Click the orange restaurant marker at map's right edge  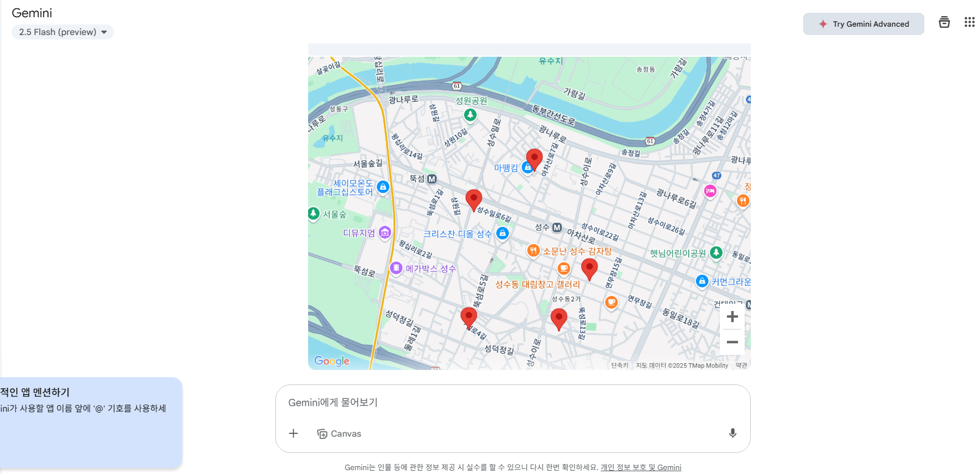[743, 201]
